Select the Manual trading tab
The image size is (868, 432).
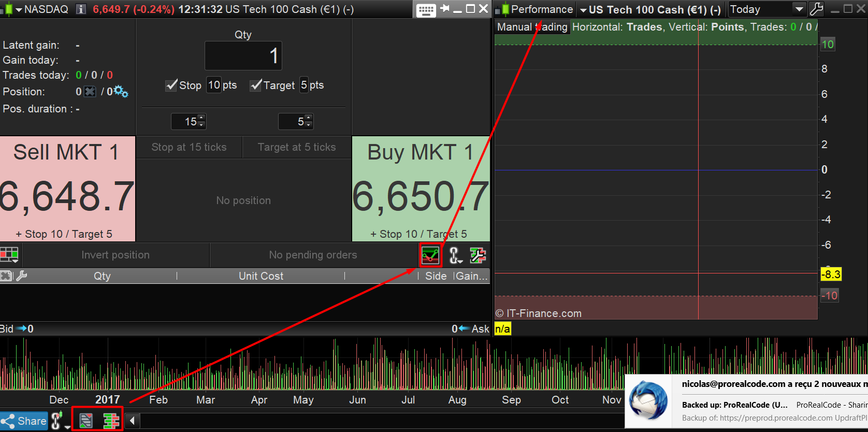click(x=532, y=27)
